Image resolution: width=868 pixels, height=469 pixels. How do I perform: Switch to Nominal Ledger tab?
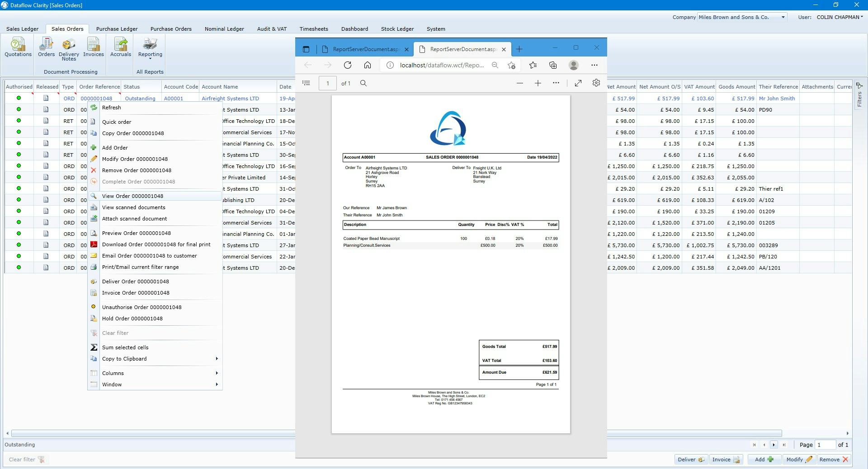coord(224,29)
